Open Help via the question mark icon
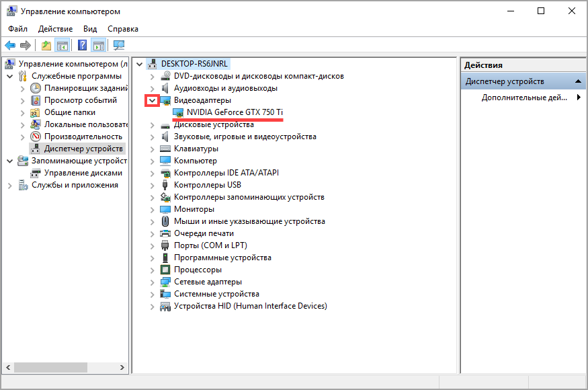The height and width of the screenshot is (390, 588). click(x=83, y=45)
